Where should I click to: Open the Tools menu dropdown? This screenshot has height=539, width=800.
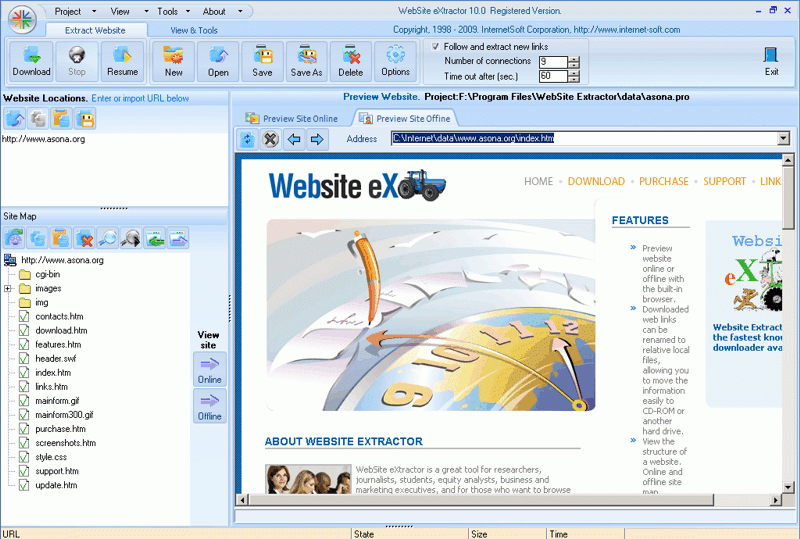[x=173, y=11]
